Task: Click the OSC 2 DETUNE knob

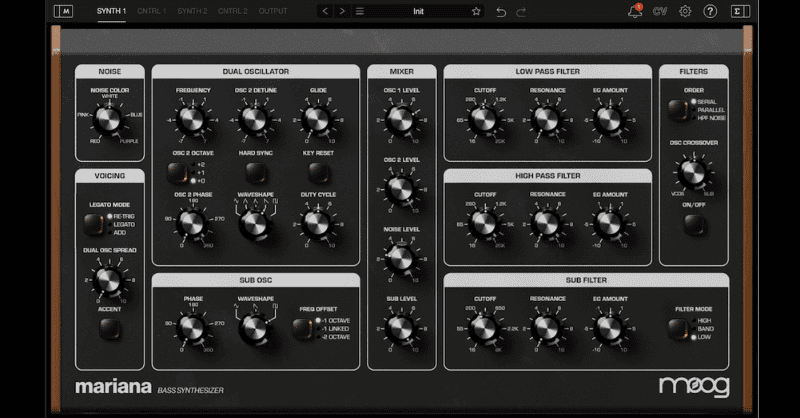Action: [x=255, y=120]
